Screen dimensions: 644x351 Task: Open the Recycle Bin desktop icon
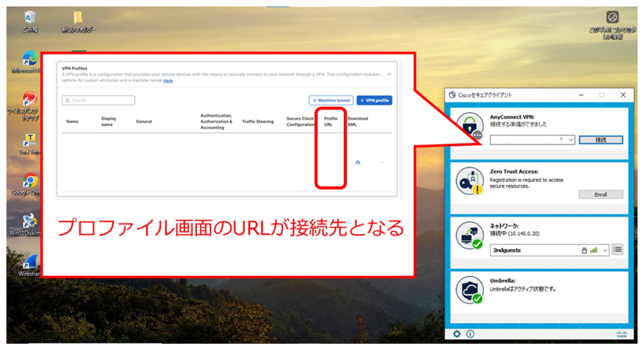pos(30,21)
